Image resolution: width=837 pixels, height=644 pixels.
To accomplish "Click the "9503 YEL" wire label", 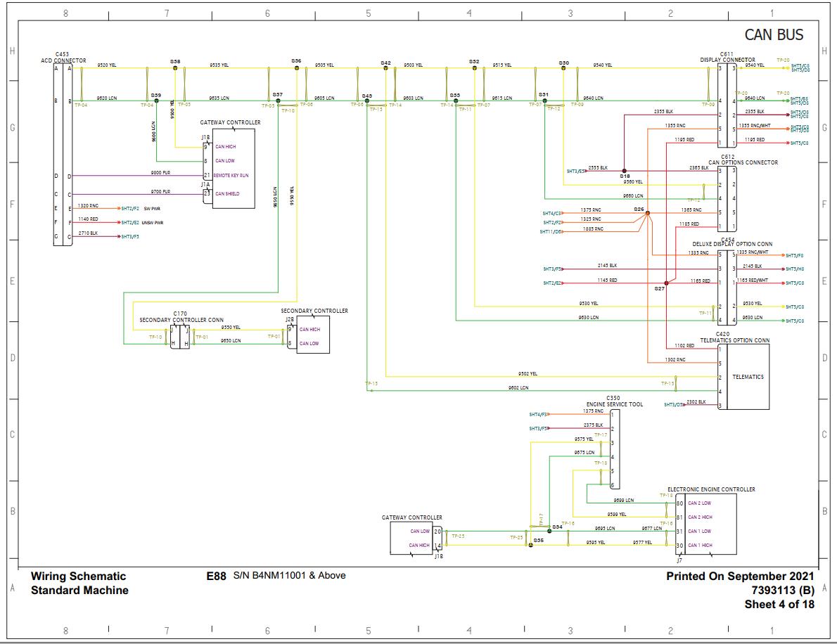I will 413,65.
